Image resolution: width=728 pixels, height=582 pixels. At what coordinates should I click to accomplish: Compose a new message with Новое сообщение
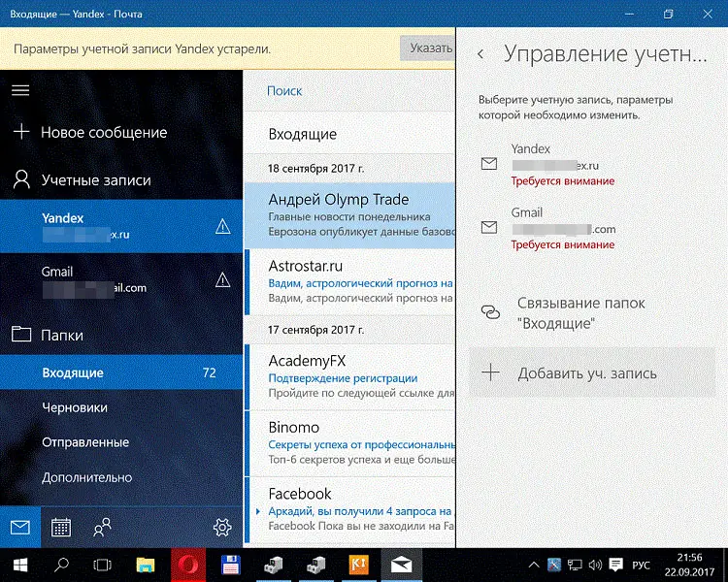(103, 133)
